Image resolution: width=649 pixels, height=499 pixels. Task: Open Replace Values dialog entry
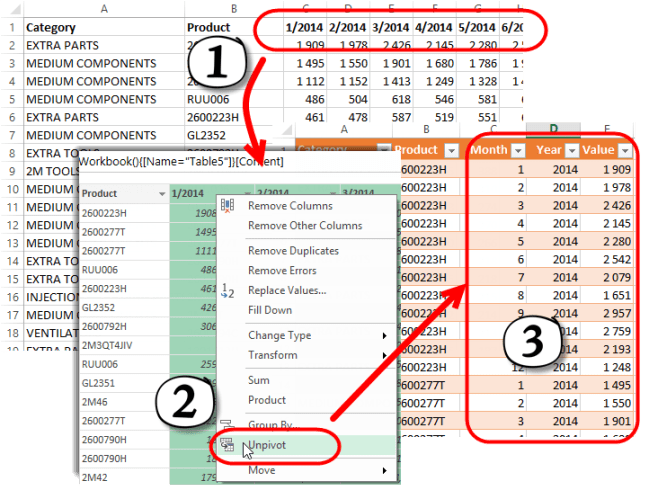tap(287, 290)
